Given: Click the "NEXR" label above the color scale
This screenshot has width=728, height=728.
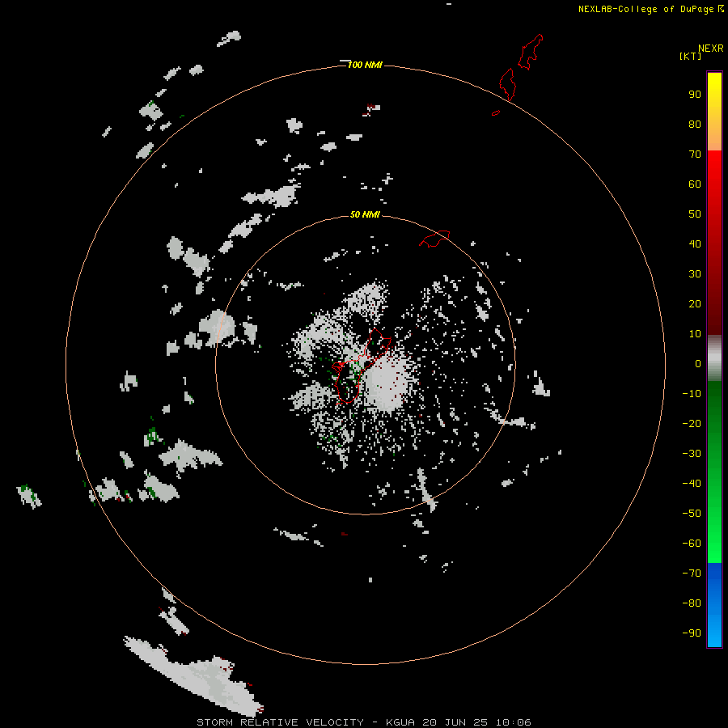Looking at the screenshot, I should [x=711, y=49].
